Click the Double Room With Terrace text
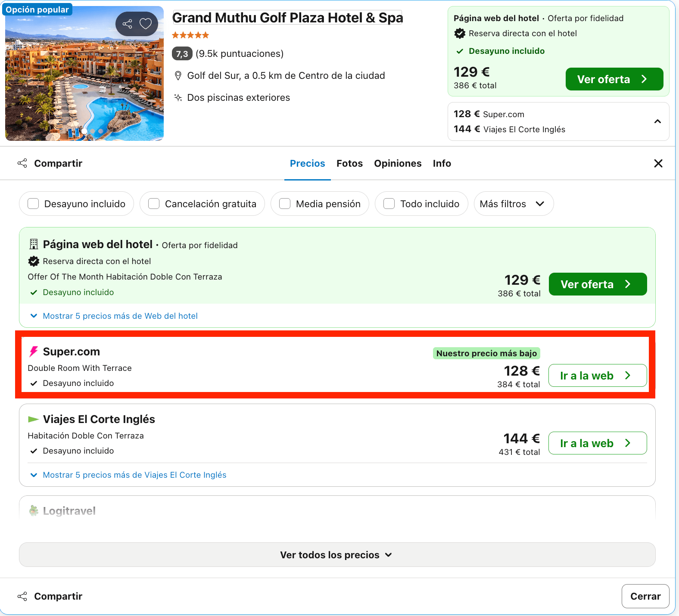 pyautogui.click(x=80, y=368)
